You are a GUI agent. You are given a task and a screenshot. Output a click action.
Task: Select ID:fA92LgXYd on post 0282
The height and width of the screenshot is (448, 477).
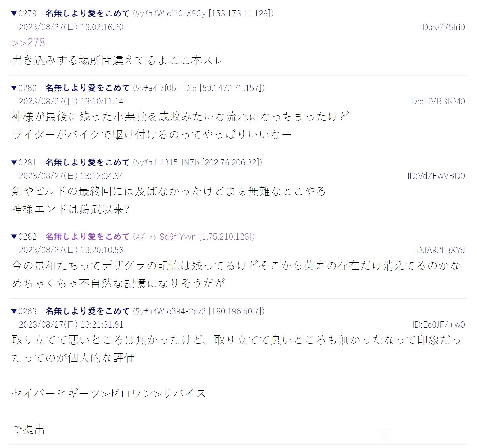439,250
